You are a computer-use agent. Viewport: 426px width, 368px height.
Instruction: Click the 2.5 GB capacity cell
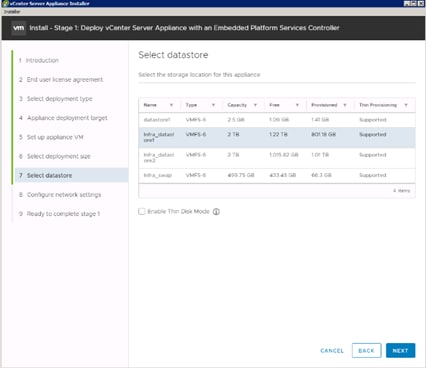pos(236,120)
